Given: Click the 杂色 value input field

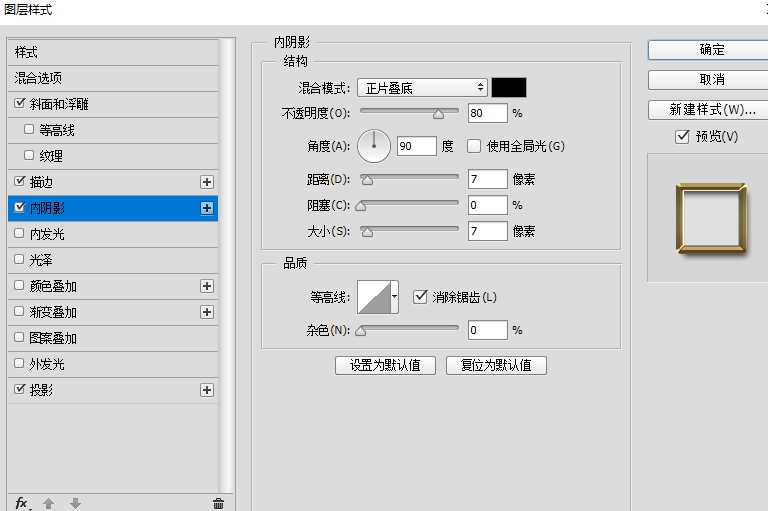Looking at the screenshot, I should [x=487, y=330].
